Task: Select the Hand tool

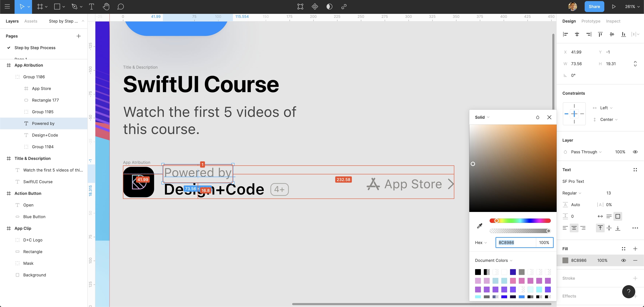Action: pyautogui.click(x=106, y=7)
